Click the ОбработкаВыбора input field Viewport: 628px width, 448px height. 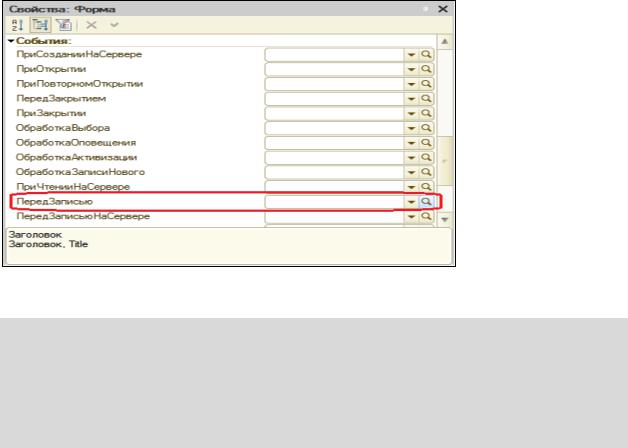pyautogui.click(x=334, y=128)
